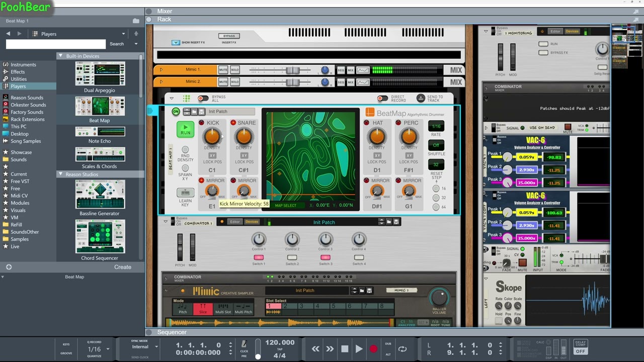Select Mimic Slice mode icon
The height and width of the screenshot is (362, 644).
[x=203, y=309]
